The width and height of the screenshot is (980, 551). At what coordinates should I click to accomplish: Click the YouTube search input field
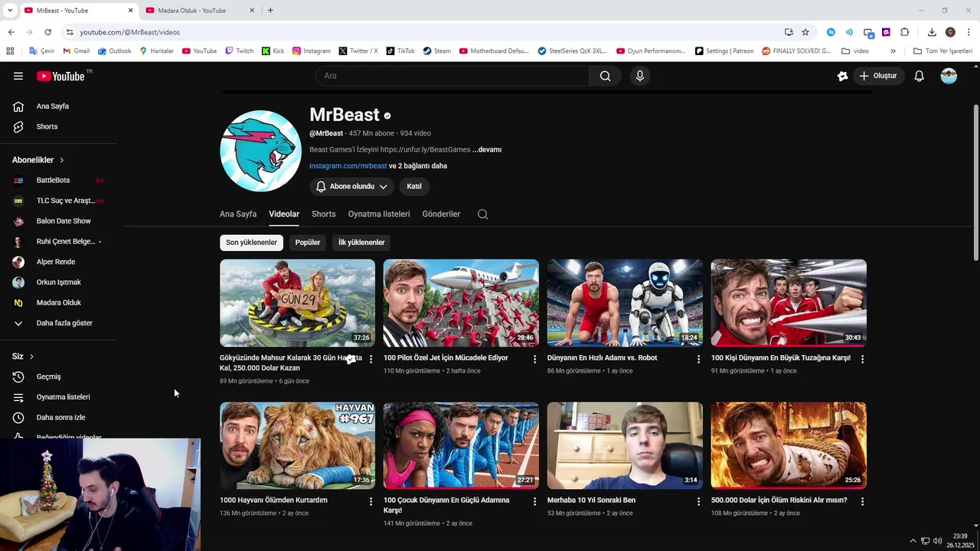point(452,76)
